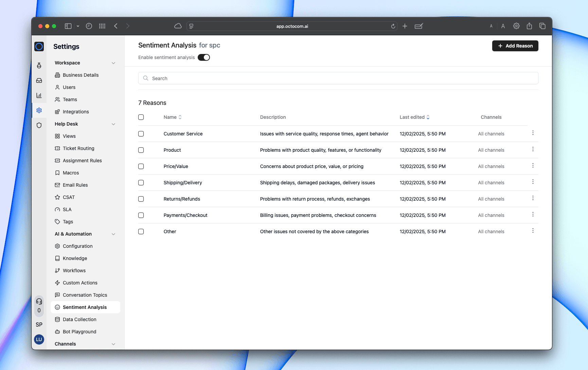Viewport: 588px width, 370px height.
Task: Collapse the AI & Automation section
Action: (113, 234)
